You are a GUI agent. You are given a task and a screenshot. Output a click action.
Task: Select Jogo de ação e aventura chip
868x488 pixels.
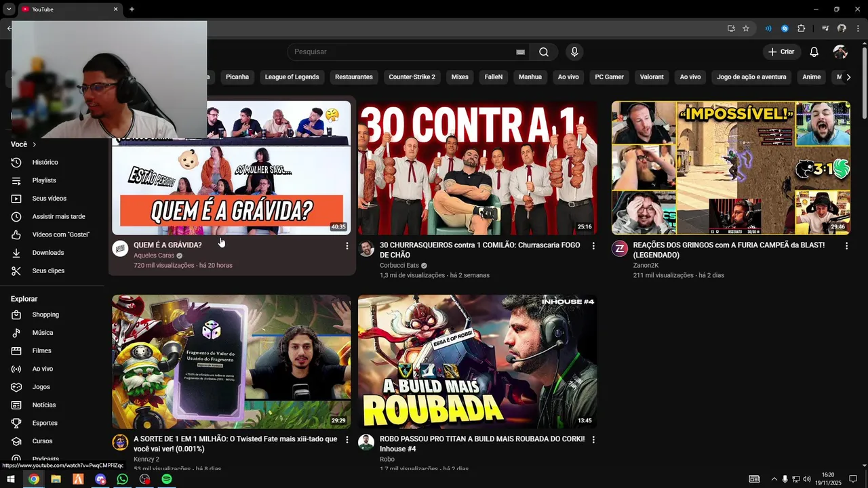pyautogui.click(x=751, y=77)
